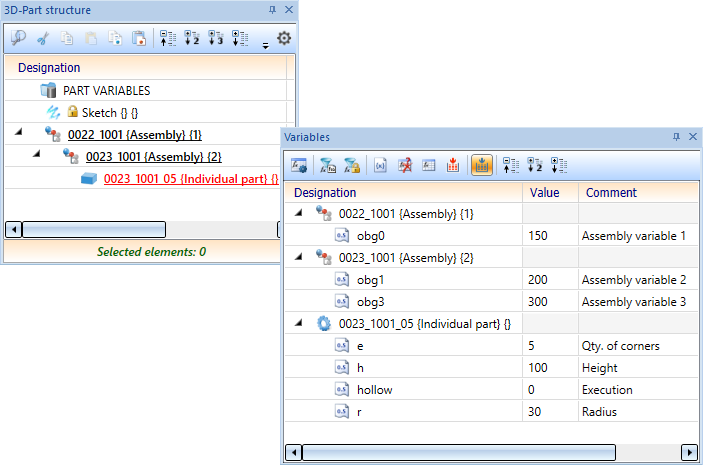Click the 'Assembly variable 1' comment
Screen dimensions: 703x465
tap(634, 236)
